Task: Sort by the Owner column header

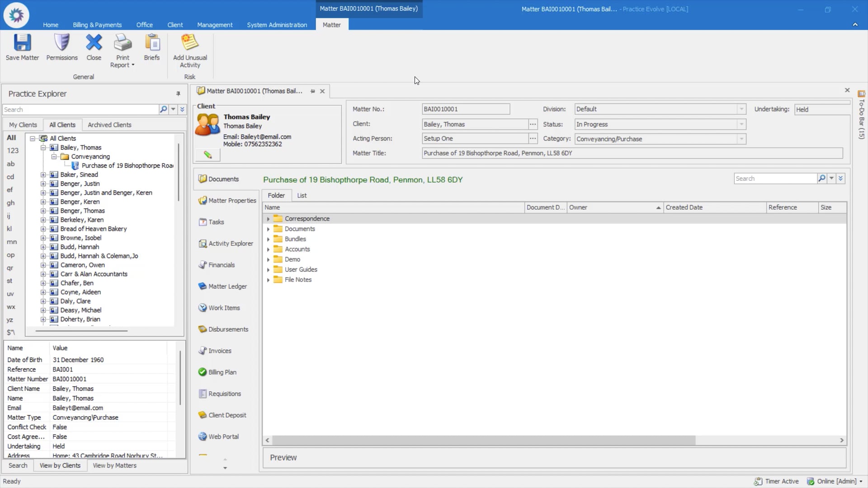Action: 615,207
